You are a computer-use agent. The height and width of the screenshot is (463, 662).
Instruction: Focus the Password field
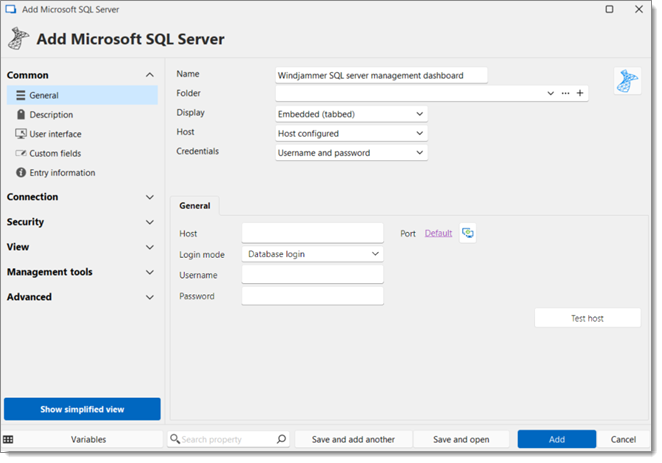coord(312,296)
